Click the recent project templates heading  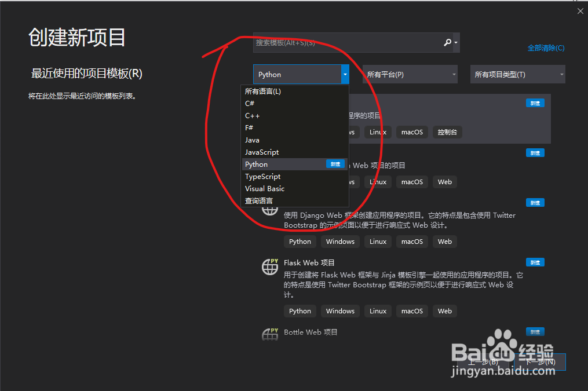click(87, 73)
